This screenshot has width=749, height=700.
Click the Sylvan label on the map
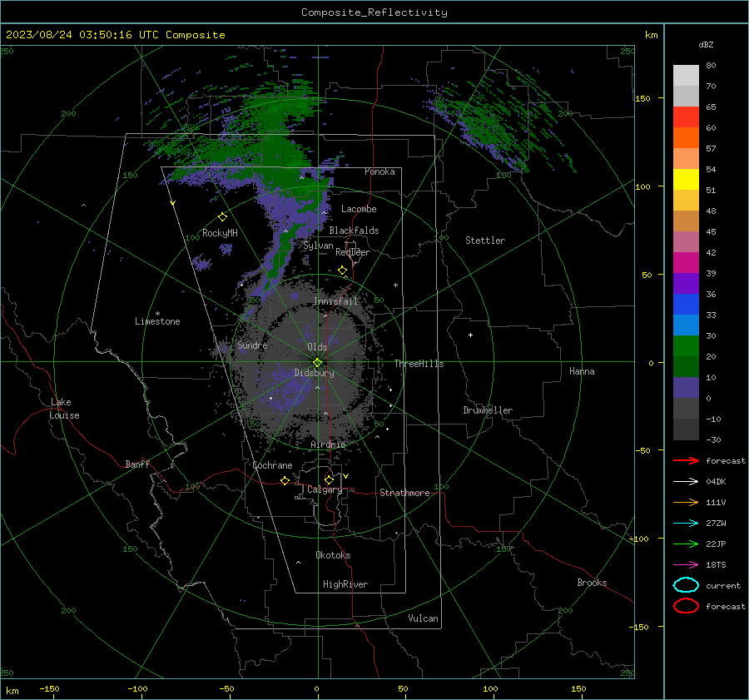tap(318, 246)
